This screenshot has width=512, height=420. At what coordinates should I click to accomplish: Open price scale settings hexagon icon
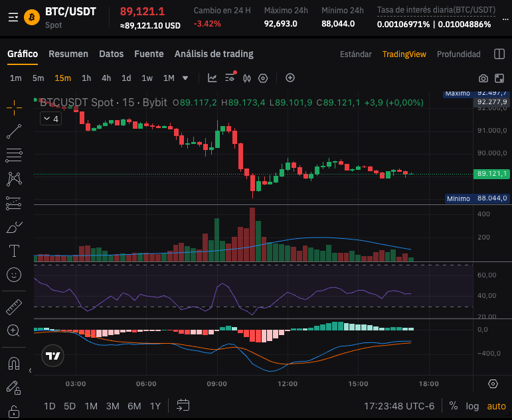[x=493, y=384]
